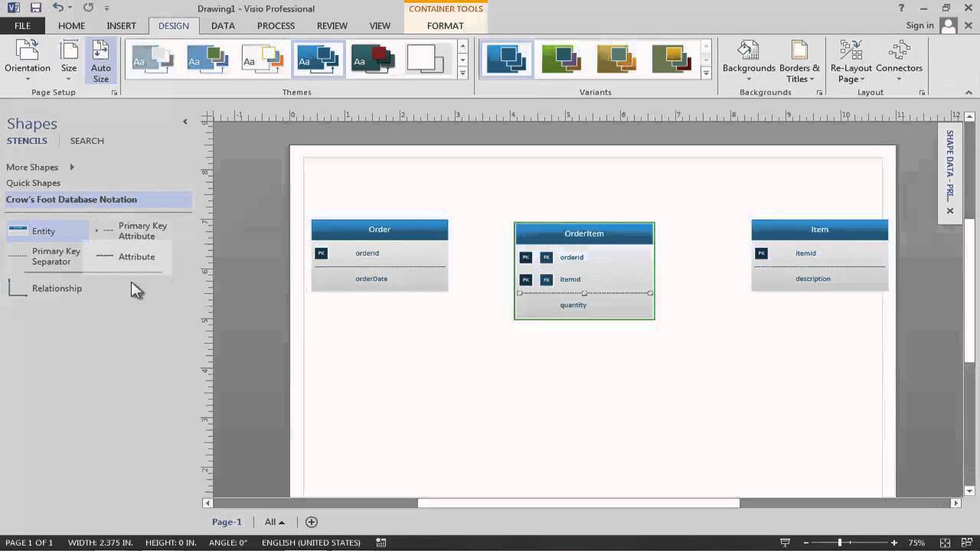The height and width of the screenshot is (551, 980).
Task: Collapse the ribbon with the arrow
Action: tap(969, 93)
